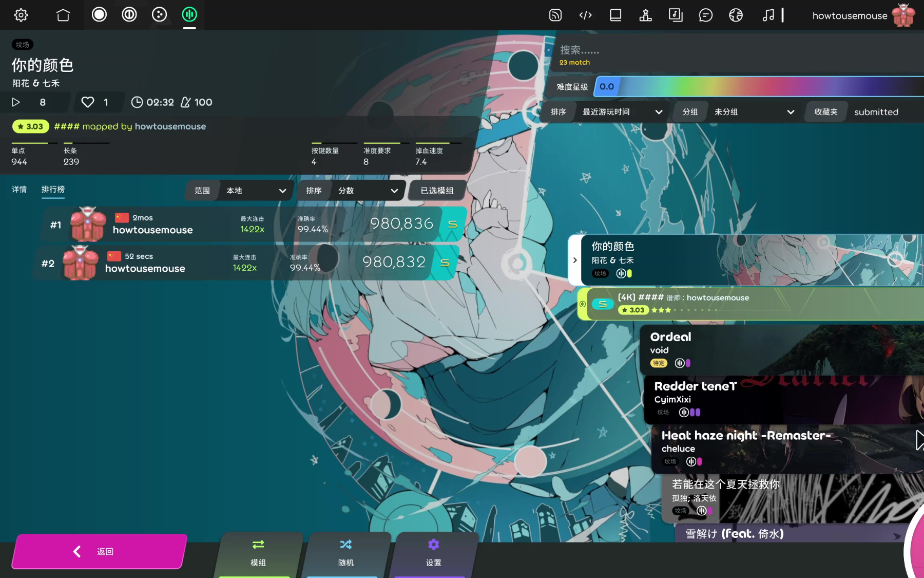
Task: Select the Redder teneT beatmap card
Action: [x=784, y=399]
